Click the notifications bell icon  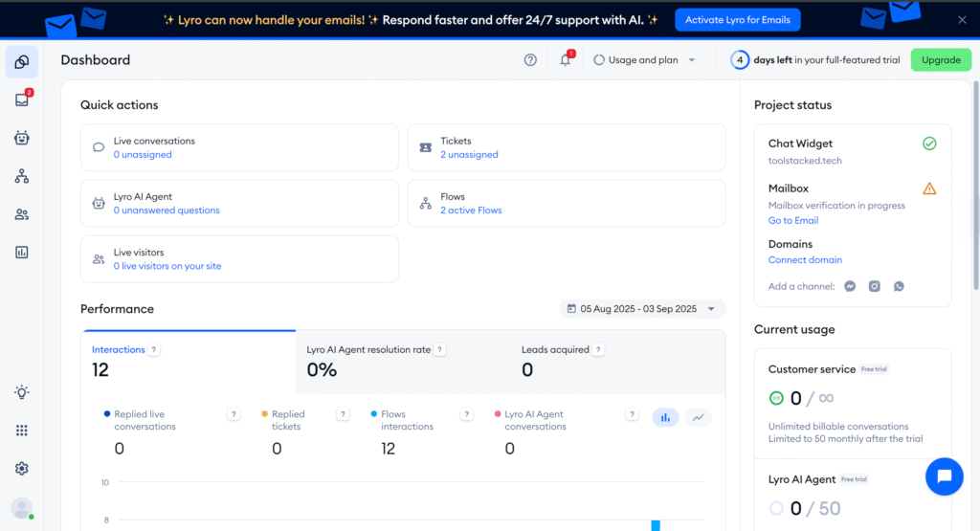point(566,60)
